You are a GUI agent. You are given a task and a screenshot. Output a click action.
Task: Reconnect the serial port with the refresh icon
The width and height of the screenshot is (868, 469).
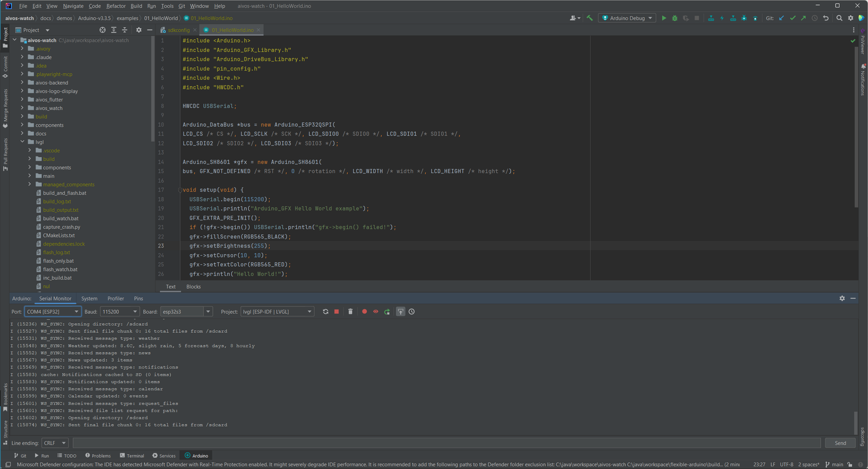click(325, 312)
